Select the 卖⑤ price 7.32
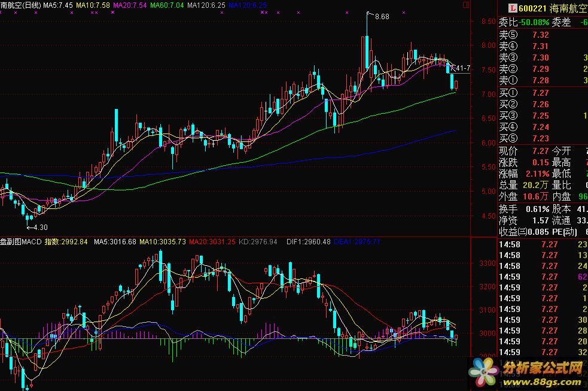Image resolution: width=588 pixels, height=391 pixels. 541,35
